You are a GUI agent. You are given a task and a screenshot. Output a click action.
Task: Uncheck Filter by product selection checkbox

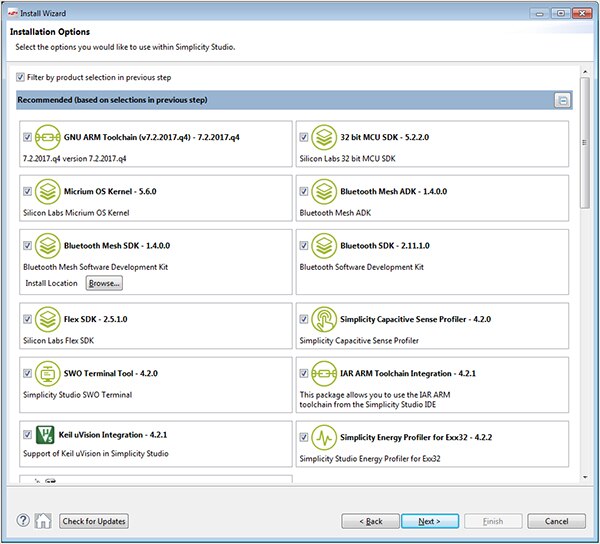coord(21,77)
